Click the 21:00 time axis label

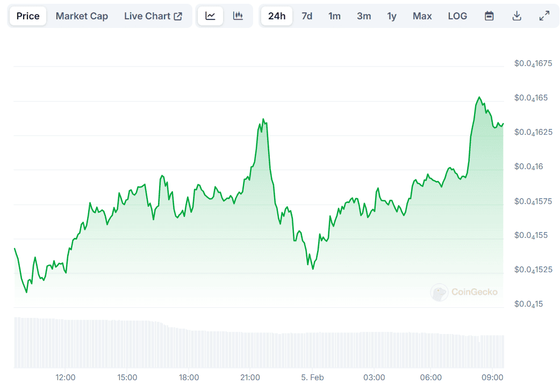250,378
